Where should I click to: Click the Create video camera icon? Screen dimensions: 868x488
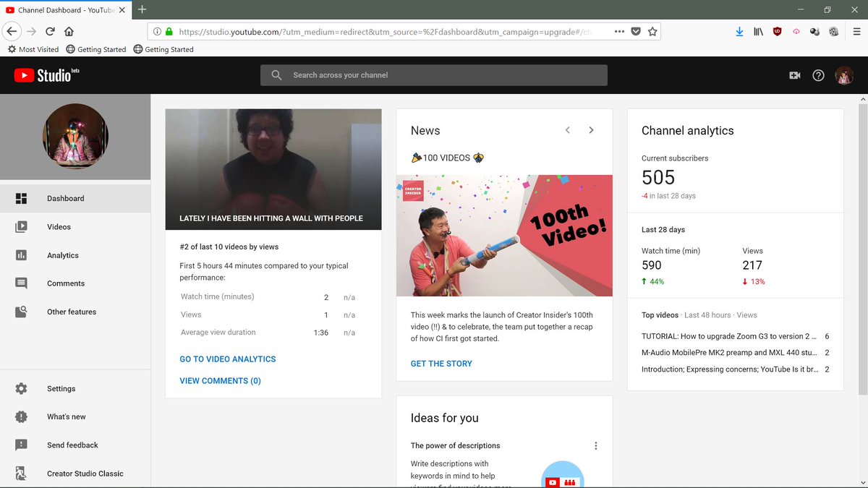click(795, 75)
